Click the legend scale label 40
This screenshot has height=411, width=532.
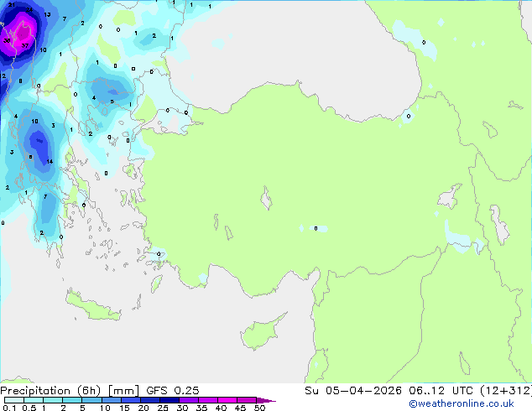[x=221, y=408]
